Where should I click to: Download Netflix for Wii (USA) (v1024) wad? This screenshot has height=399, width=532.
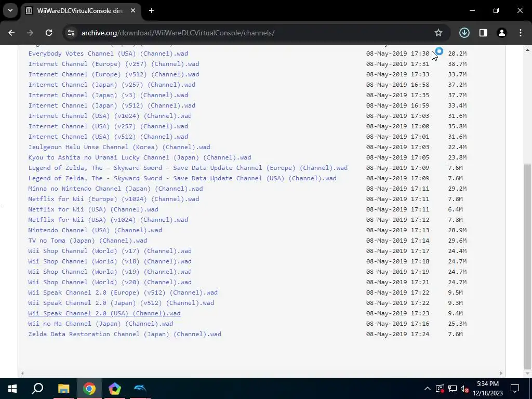[x=108, y=220]
